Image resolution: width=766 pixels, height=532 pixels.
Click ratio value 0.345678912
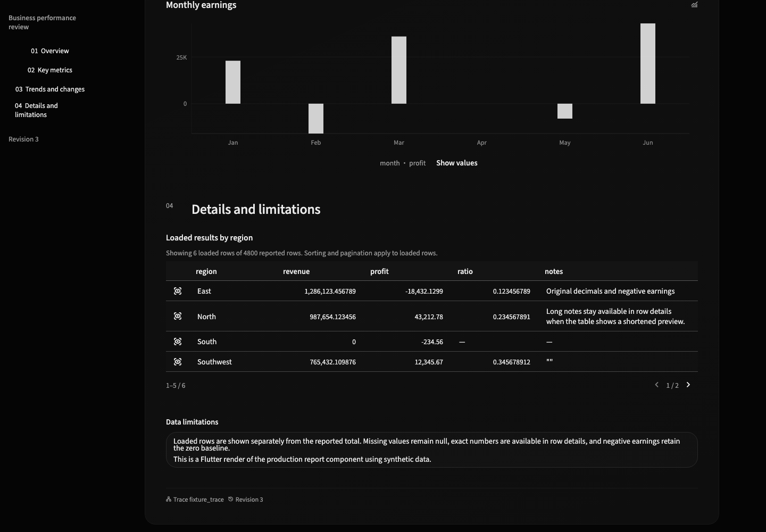pos(512,362)
